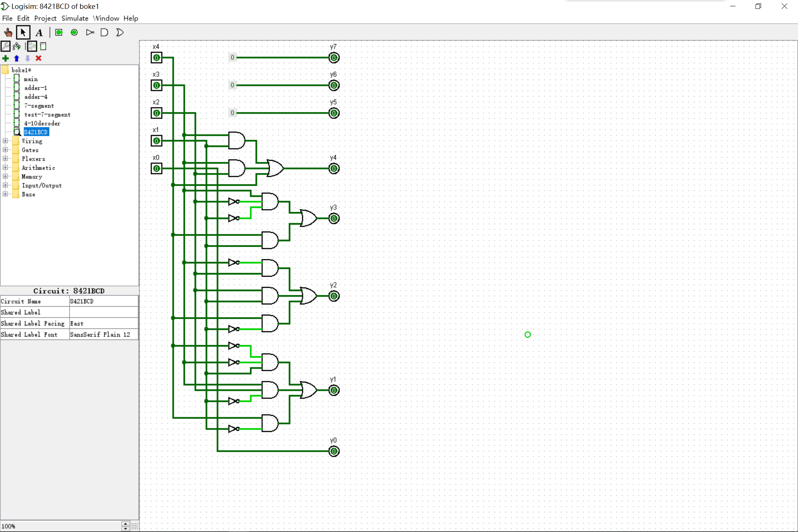
Task: Toggle input pin x4 value
Action: [x=156, y=58]
